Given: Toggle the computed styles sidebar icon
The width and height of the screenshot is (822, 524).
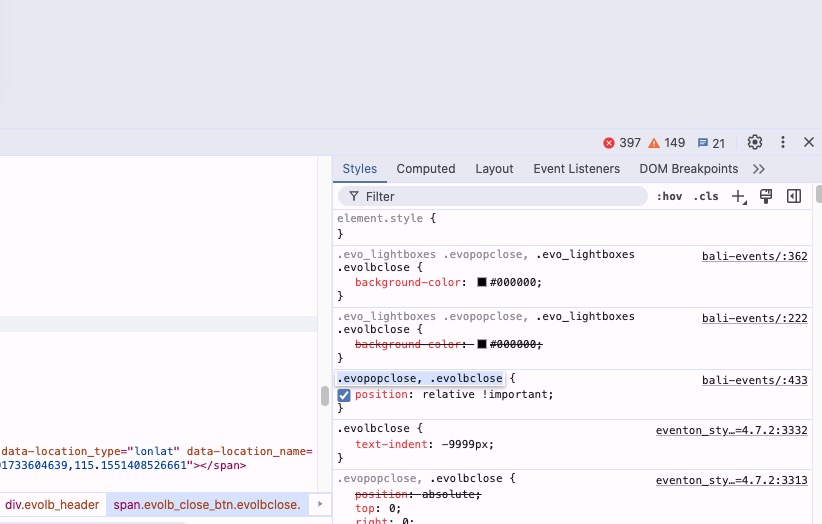Looking at the screenshot, I should [x=794, y=196].
